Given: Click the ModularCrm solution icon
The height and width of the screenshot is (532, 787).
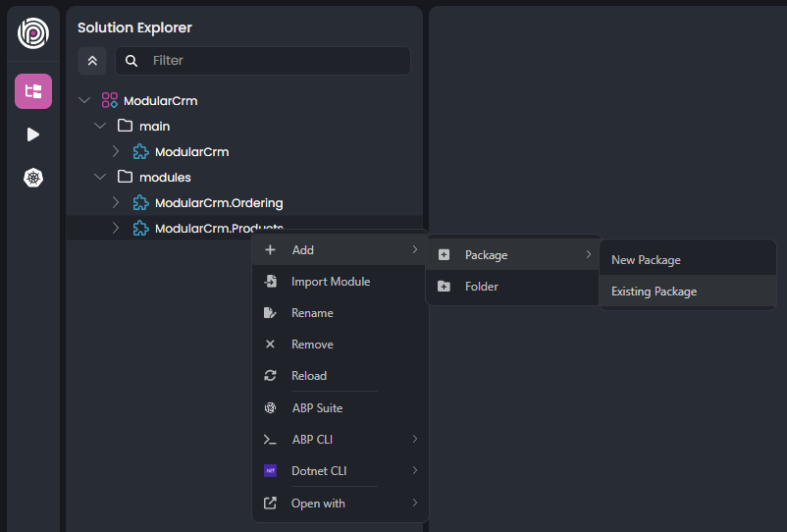Looking at the screenshot, I should pyautogui.click(x=110, y=100).
